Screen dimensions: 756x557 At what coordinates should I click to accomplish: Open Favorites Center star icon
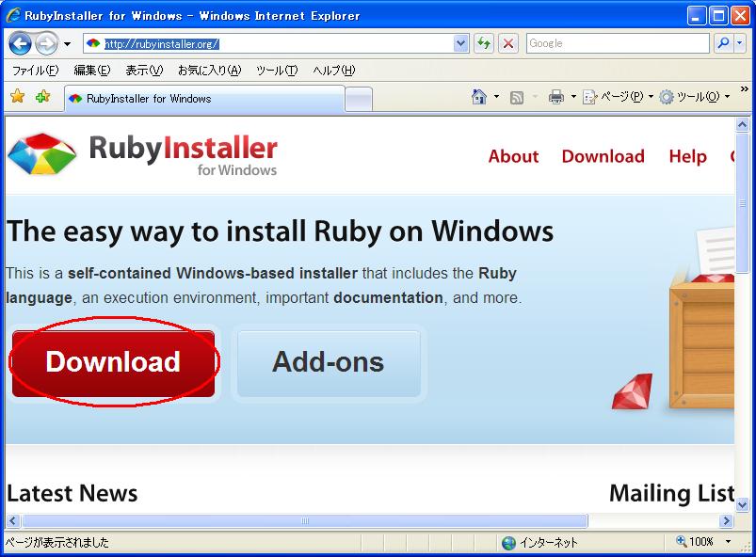(x=17, y=97)
